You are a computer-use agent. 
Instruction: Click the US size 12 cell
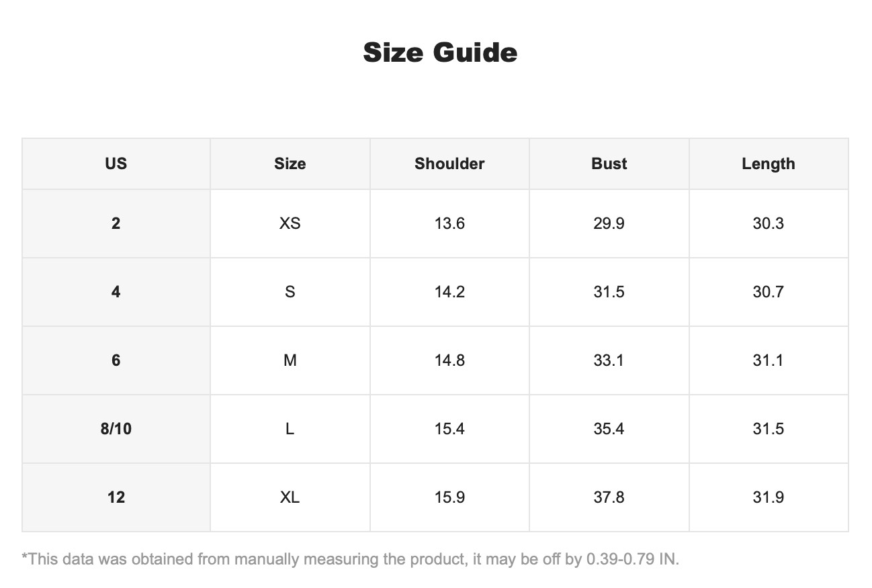[x=116, y=497]
